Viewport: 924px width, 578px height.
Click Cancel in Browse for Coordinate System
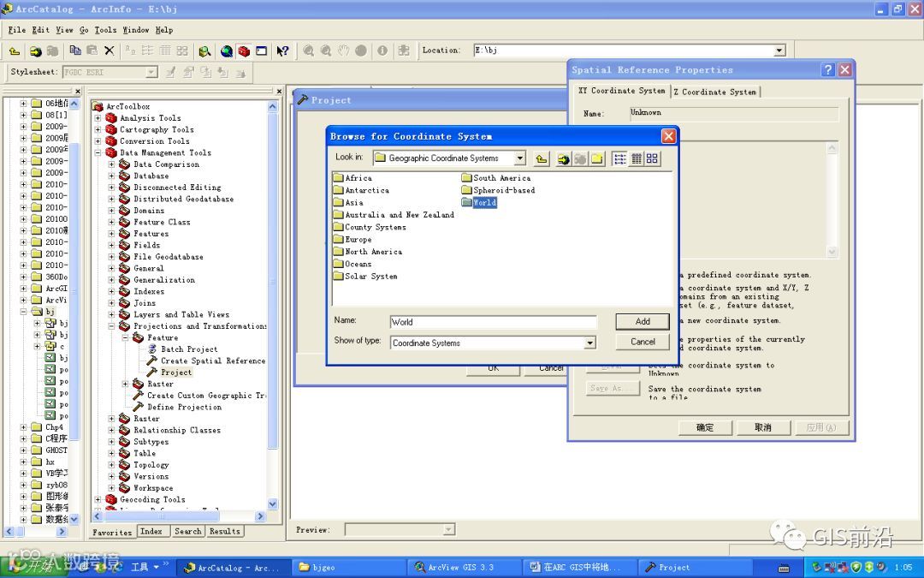643,342
